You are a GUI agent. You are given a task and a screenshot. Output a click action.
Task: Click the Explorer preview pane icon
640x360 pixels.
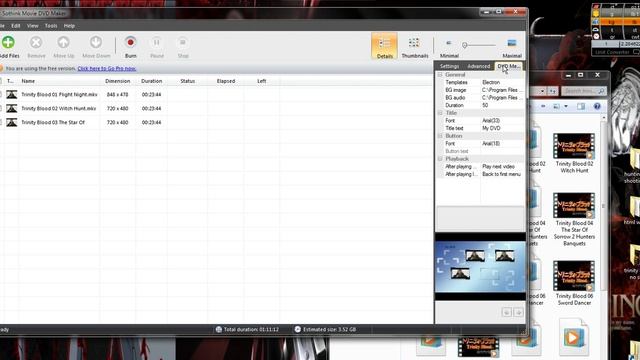coord(581,106)
